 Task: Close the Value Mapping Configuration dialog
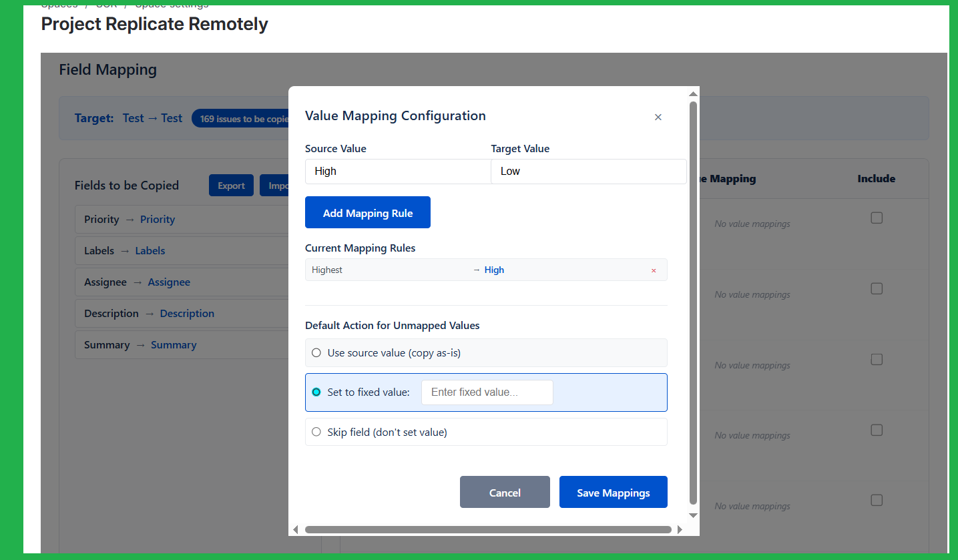click(658, 117)
